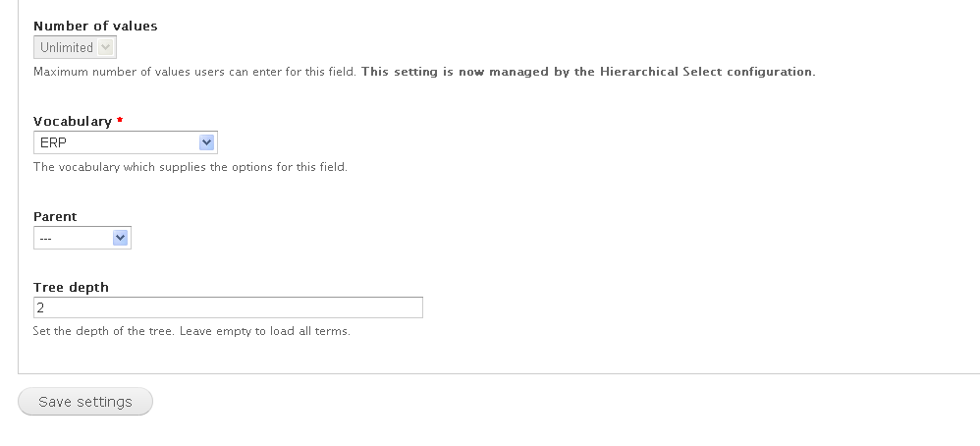Click the Maximum number of values help text
This screenshot has width=980, height=446.
pyautogui.click(x=194, y=72)
